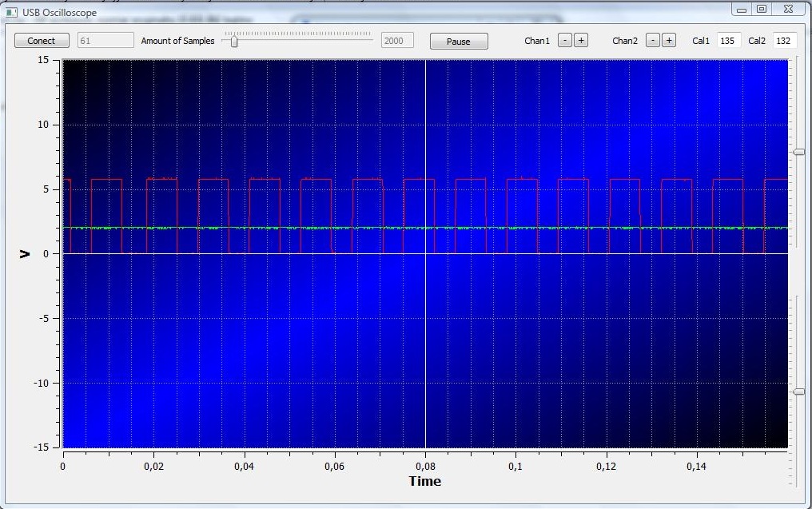Select the Cal2 value field showing 132
This screenshot has width=812, height=509.
tap(785, 41)
